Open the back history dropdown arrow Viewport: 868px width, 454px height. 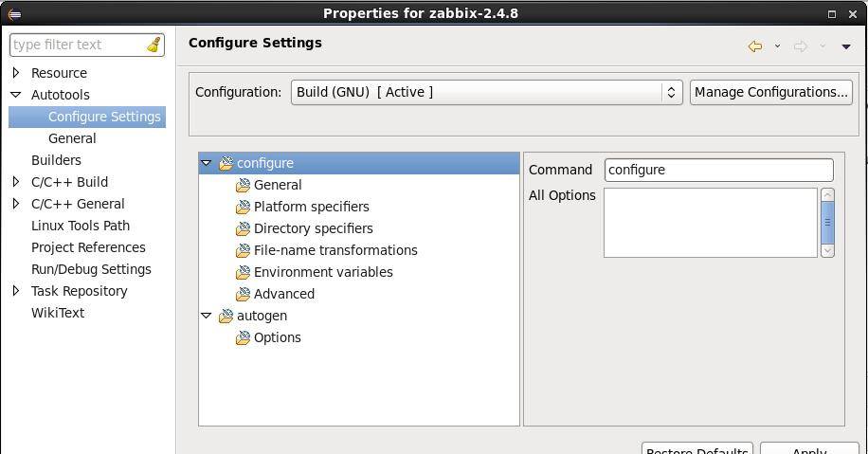coord(777,46)
